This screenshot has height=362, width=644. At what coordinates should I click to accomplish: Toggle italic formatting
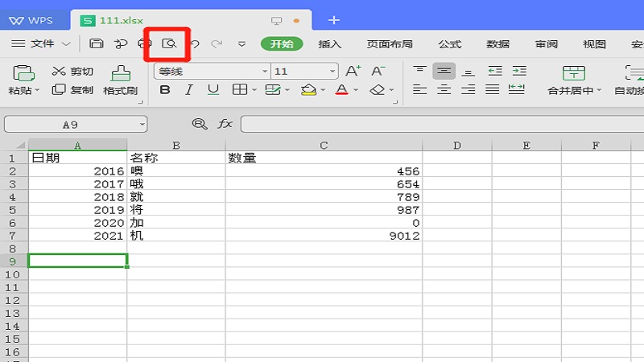(x=189, y=89)
